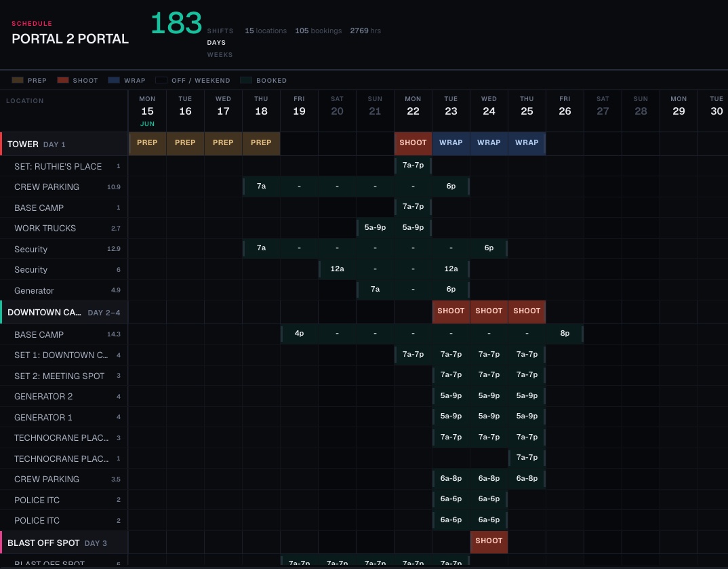Click Security 6p end on Wednesday 24
The width and height of the screenshot is (728, 569).
point(489,248)
